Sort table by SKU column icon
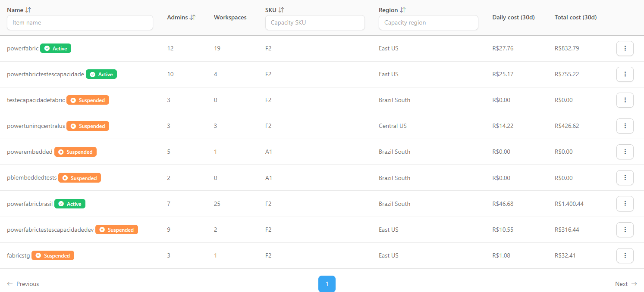Screen dimensions: 644x292 281,10
